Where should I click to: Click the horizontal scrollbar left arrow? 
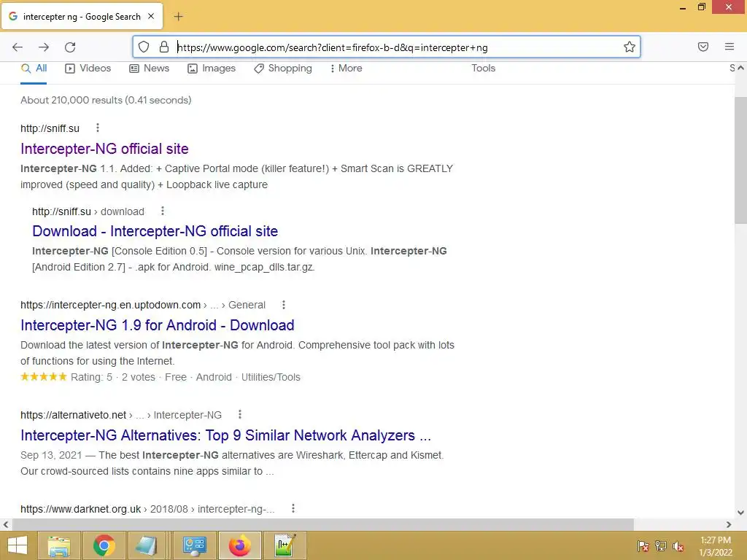coord(6,525)
